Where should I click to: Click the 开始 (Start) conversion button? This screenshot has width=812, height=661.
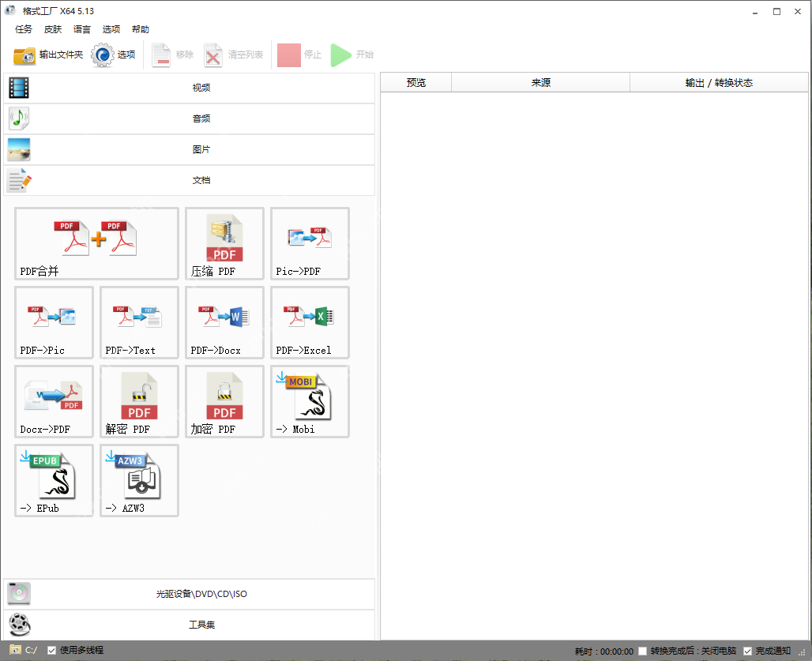pyautogui.click(x=351, y=55)
